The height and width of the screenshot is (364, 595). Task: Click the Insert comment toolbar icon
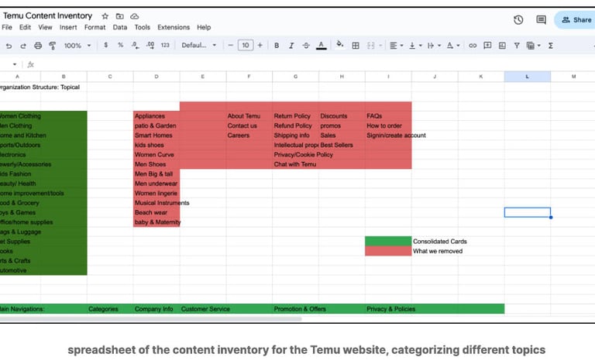point(487,46)
